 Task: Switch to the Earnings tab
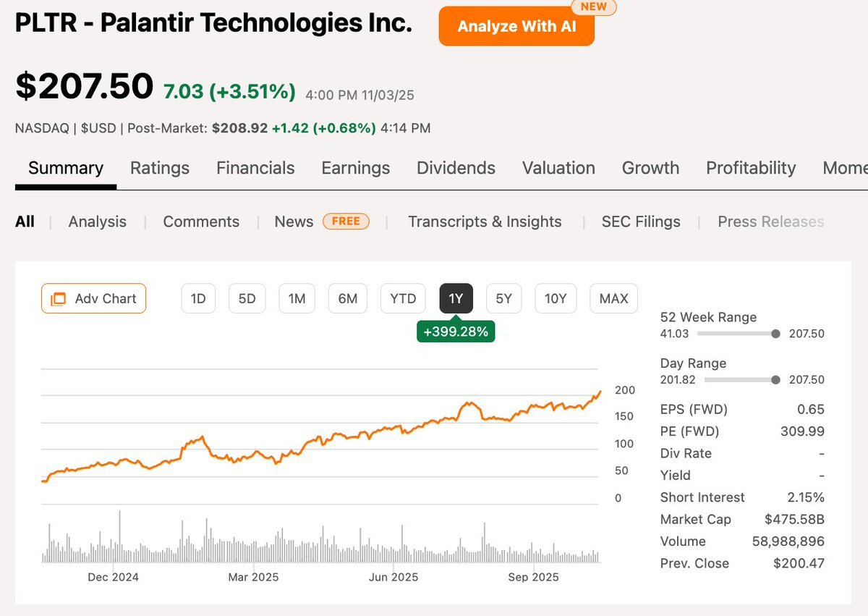[x=355, y=168]
